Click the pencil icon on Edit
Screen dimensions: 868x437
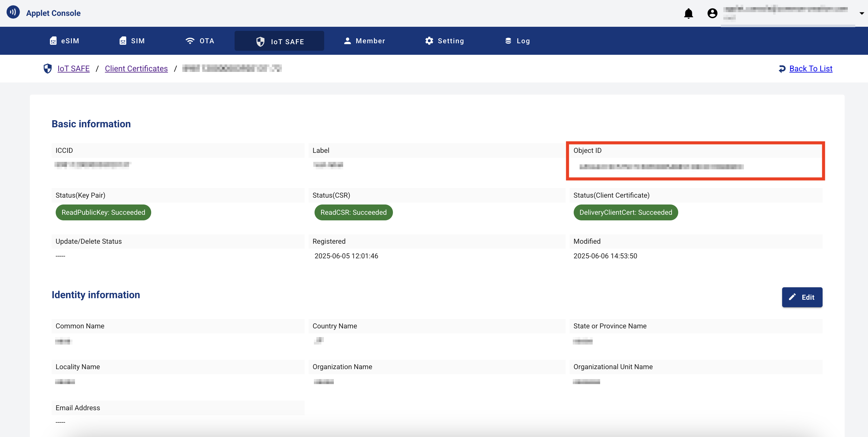pos(792,297)
